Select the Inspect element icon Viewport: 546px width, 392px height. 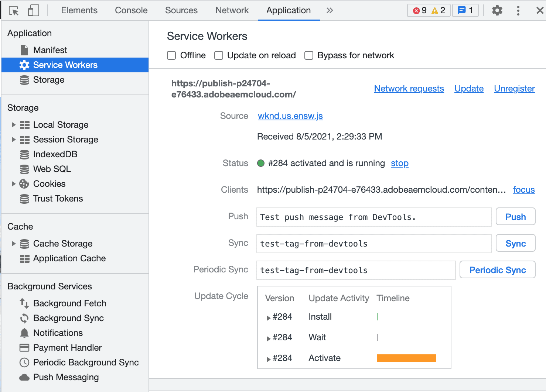[13, 10]
